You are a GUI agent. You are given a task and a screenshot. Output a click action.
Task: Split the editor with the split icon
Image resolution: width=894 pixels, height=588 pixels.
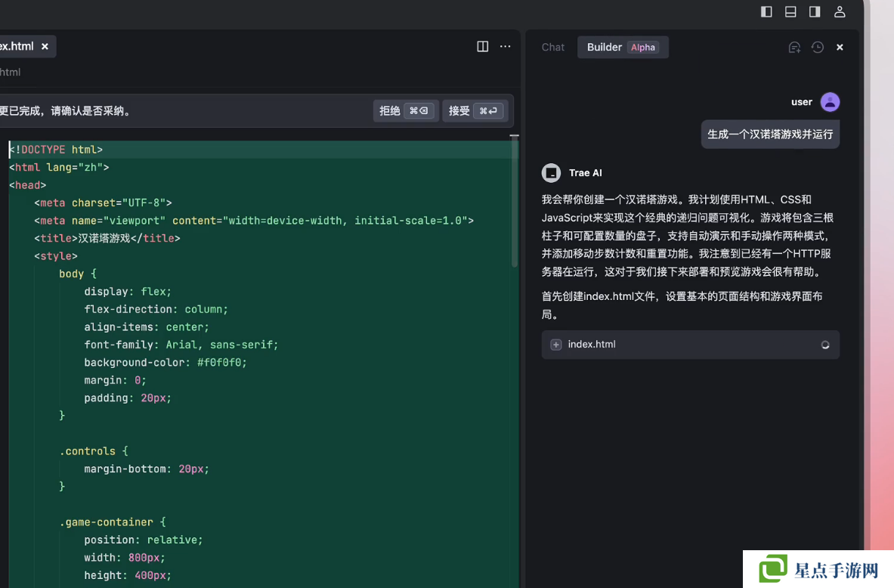click(x=483, y=46)
